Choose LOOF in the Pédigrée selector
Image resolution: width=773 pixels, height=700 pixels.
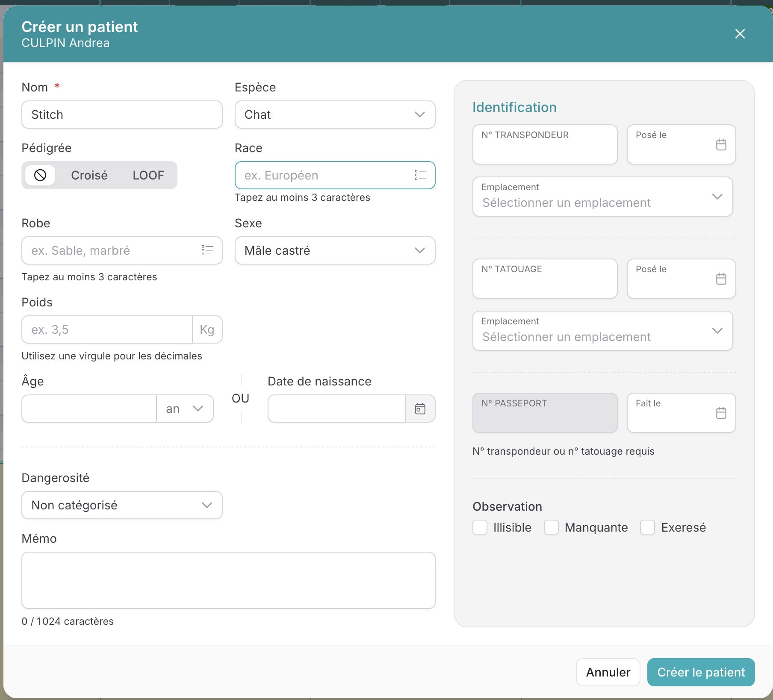[148, 175]
